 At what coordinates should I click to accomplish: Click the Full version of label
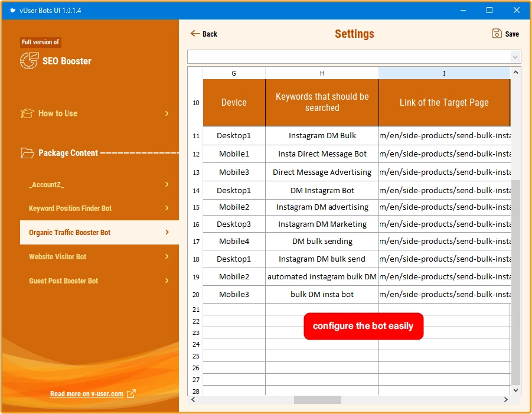pos(40,42)
